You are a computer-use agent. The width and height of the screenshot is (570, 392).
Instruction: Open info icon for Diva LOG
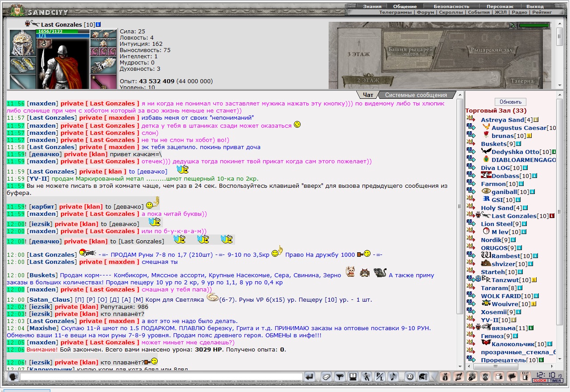pyautogui.click(x=526, y=168)
